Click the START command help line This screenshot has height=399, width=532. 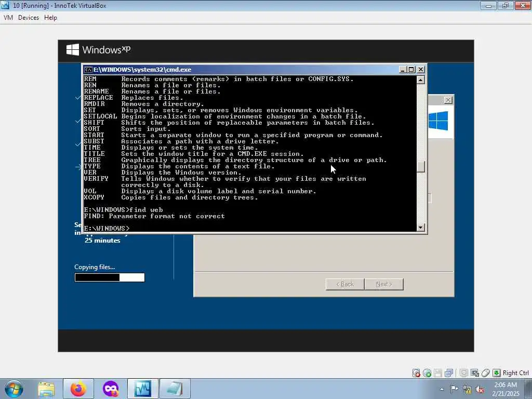[233, 135]
